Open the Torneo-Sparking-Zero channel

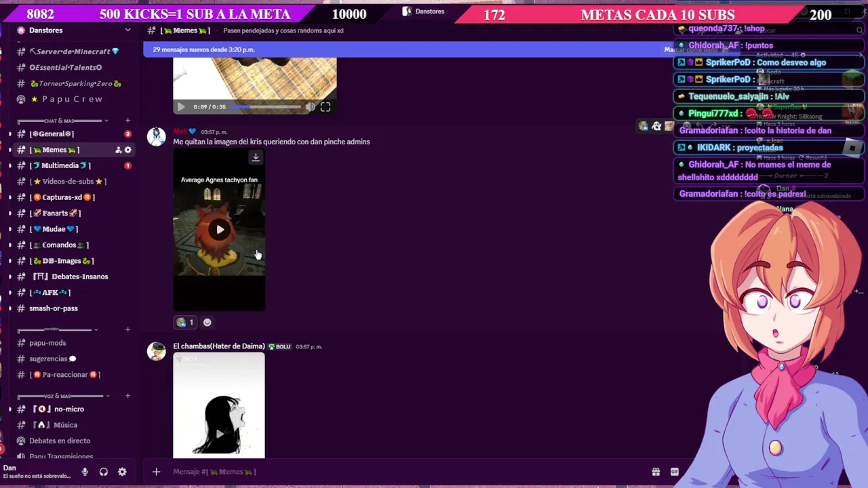click(75, 83)
